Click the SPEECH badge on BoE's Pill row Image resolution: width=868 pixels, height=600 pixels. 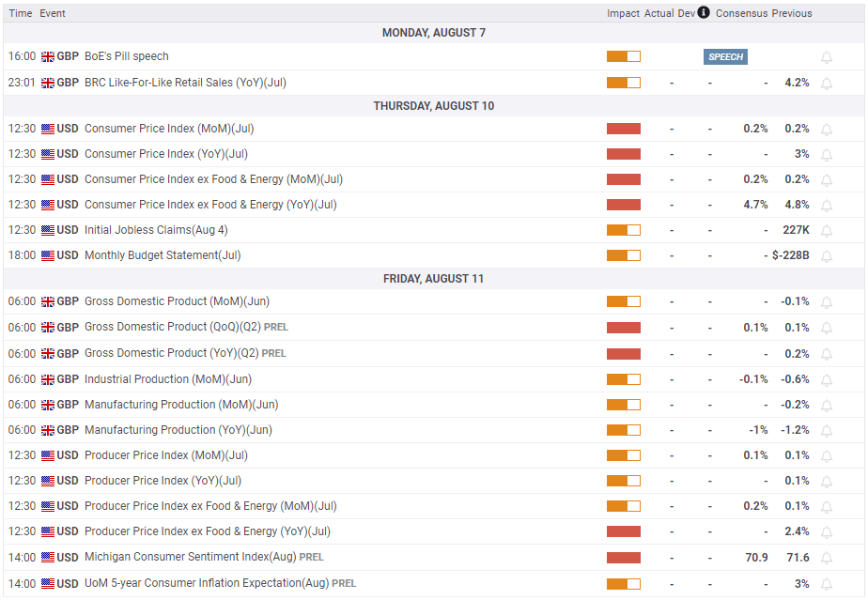[725, 57]
